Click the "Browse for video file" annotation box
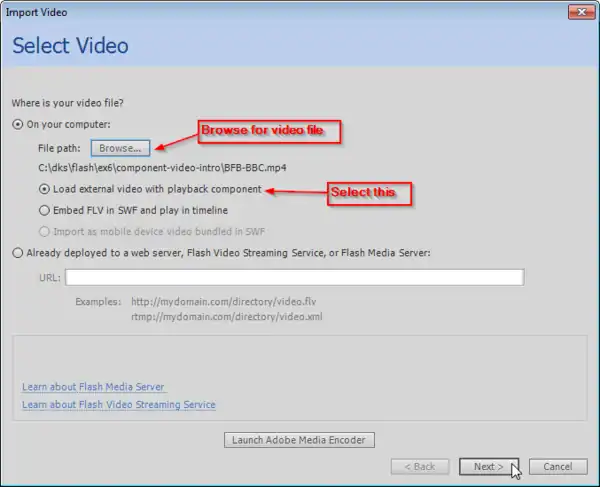600x487 pixels. point(269,131)
